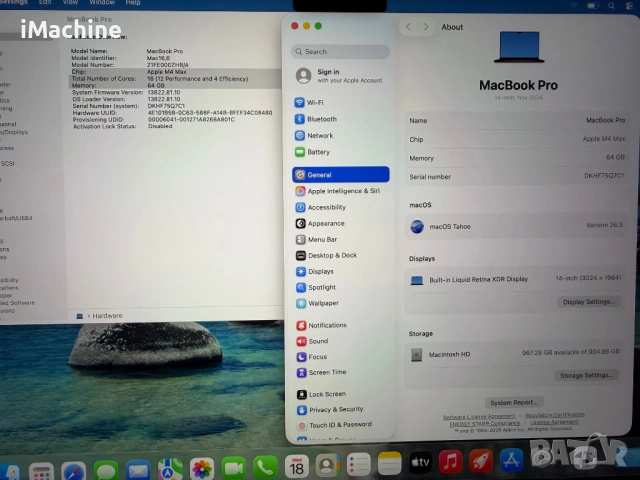This screenshot has height=480, width=640.
Task: Open Touch ID & Password settings
Action: [x=341, y=425]
